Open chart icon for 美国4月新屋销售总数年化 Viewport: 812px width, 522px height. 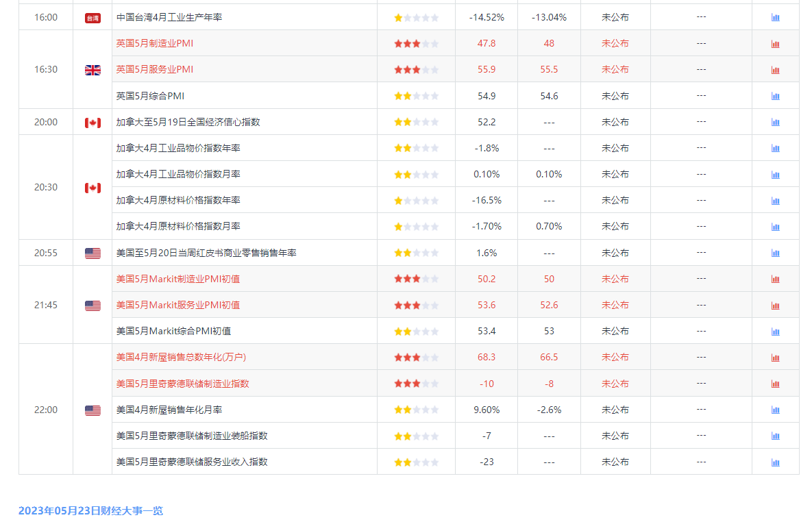[775, 358]
